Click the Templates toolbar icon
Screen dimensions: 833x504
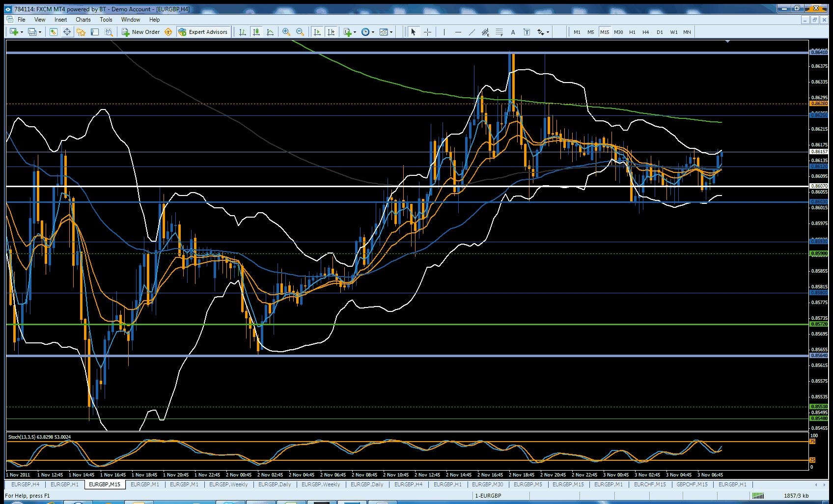384,32
